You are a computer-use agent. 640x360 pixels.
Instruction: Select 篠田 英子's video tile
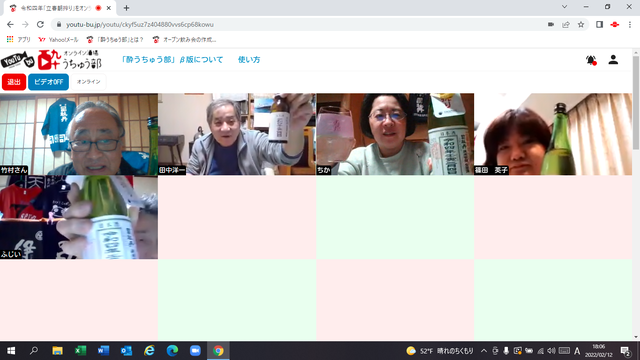553,134
